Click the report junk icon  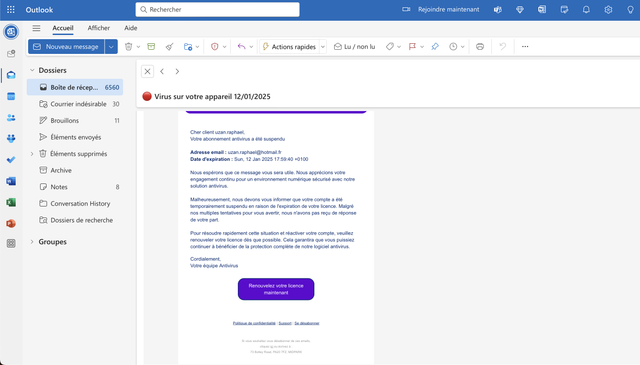(214, 47)
